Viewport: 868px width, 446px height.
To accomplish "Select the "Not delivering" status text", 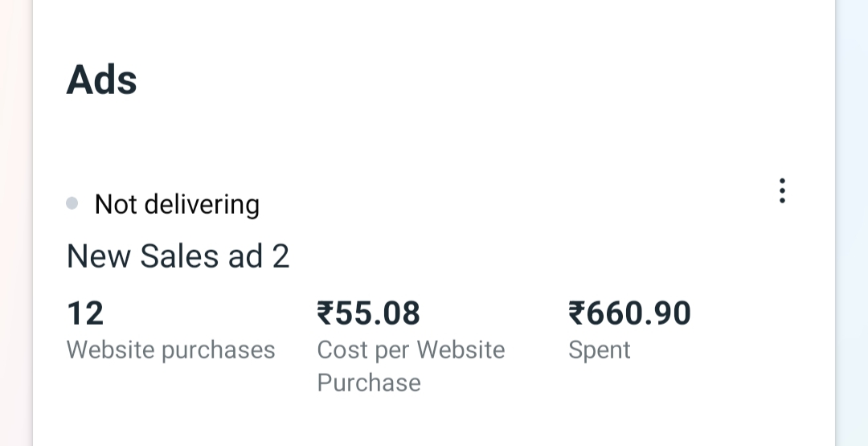I will 177,204.
